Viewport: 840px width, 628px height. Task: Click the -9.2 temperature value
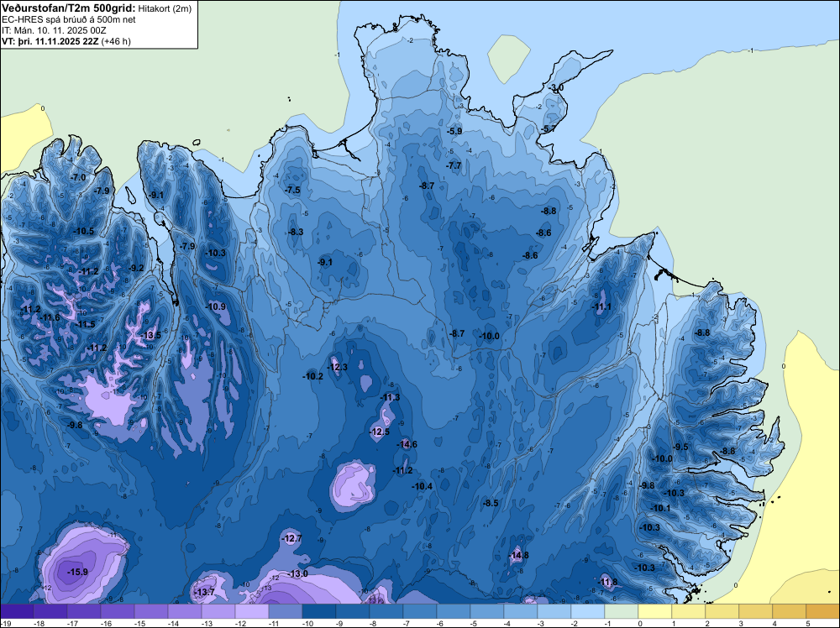coord(136,268)
